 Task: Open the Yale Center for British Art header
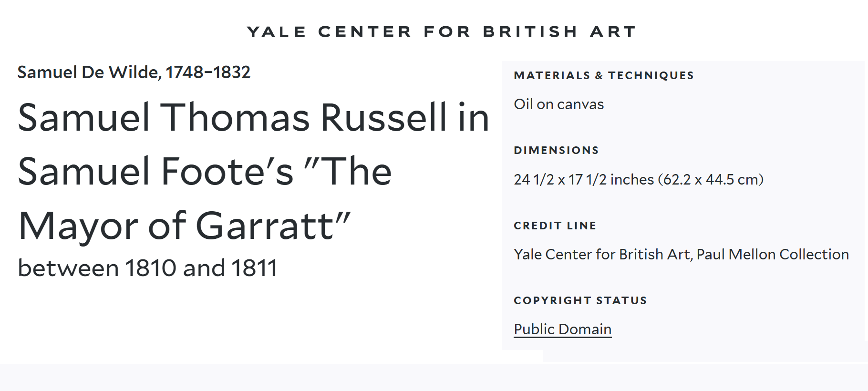pos(441,31)
